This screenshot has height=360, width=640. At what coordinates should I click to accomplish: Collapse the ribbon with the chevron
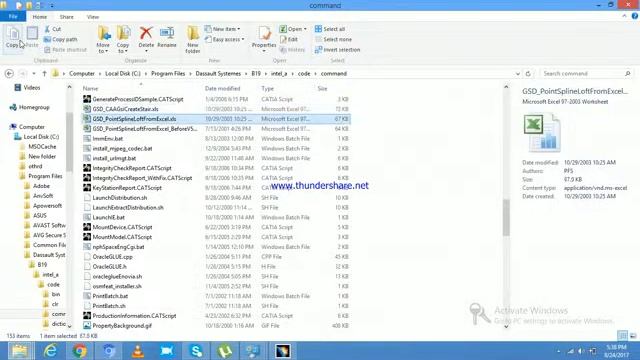624,16
